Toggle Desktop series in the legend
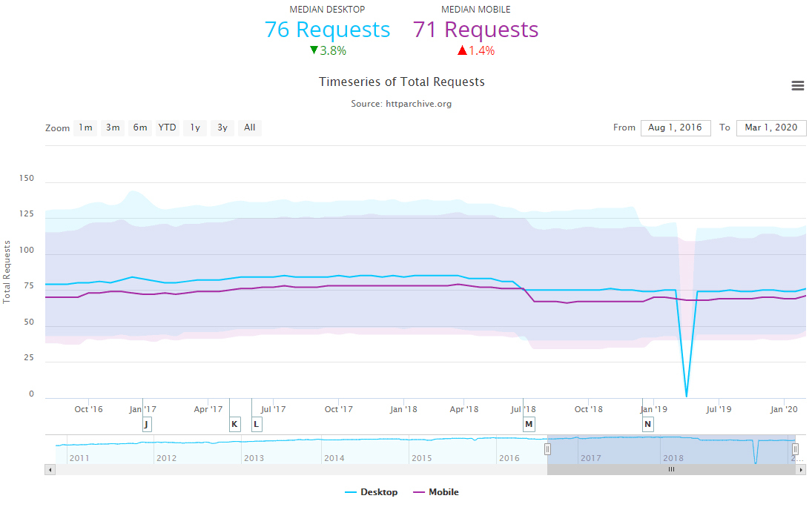Screen dimensions: 812x507 (x=372, y=492)
